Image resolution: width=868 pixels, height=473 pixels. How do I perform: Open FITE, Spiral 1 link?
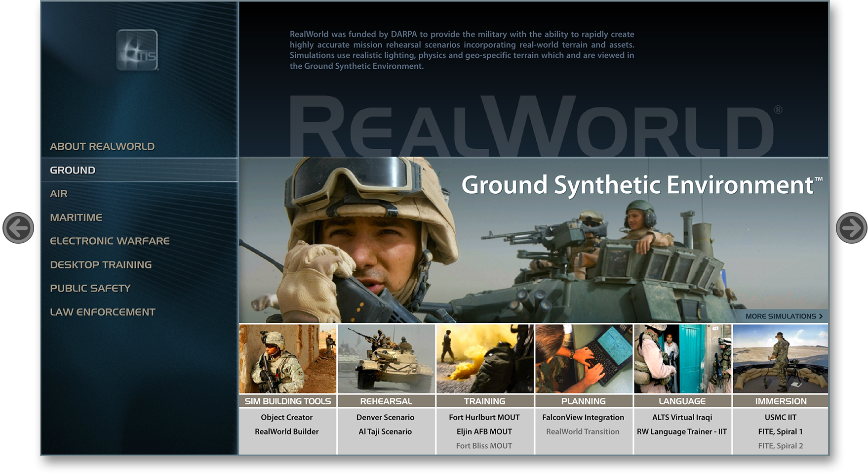(781, 432)
